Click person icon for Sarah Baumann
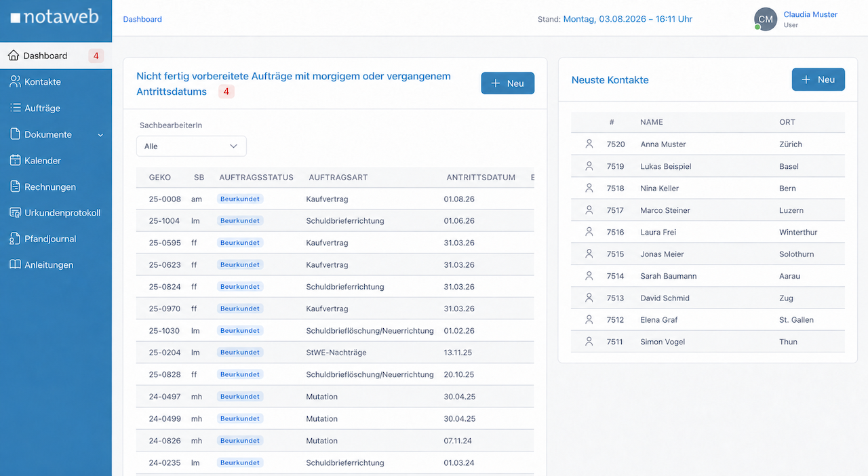This screenshot has width=868, height=476. (x=589, y=276)
